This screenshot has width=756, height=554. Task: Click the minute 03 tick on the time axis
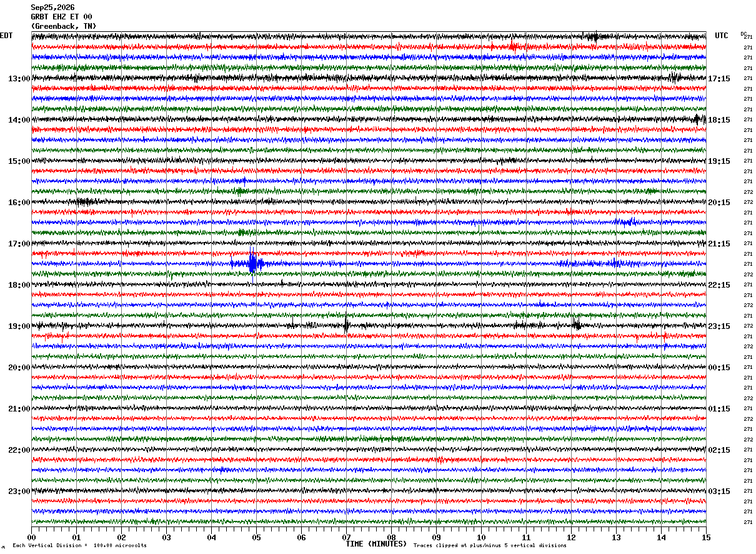[166, 537]
